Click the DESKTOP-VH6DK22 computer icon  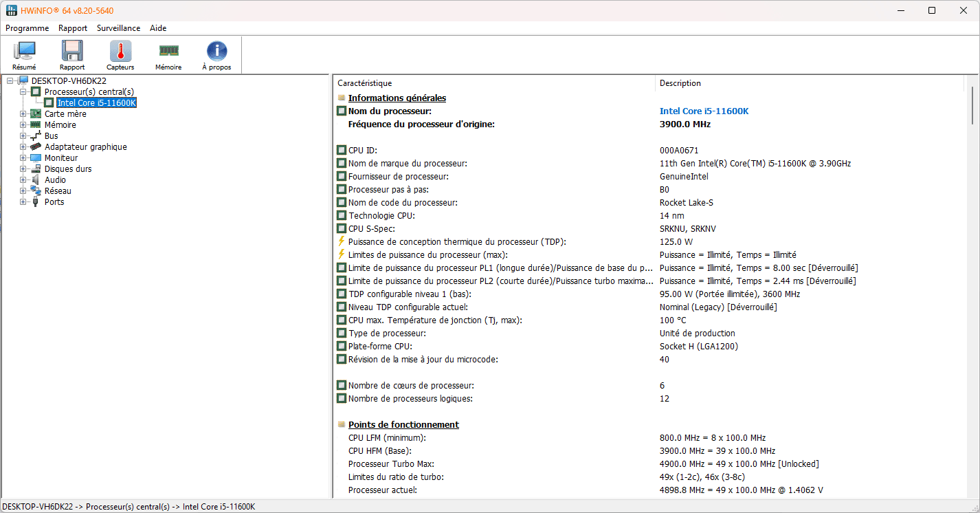pyautogui.click(x=23, y=81)
